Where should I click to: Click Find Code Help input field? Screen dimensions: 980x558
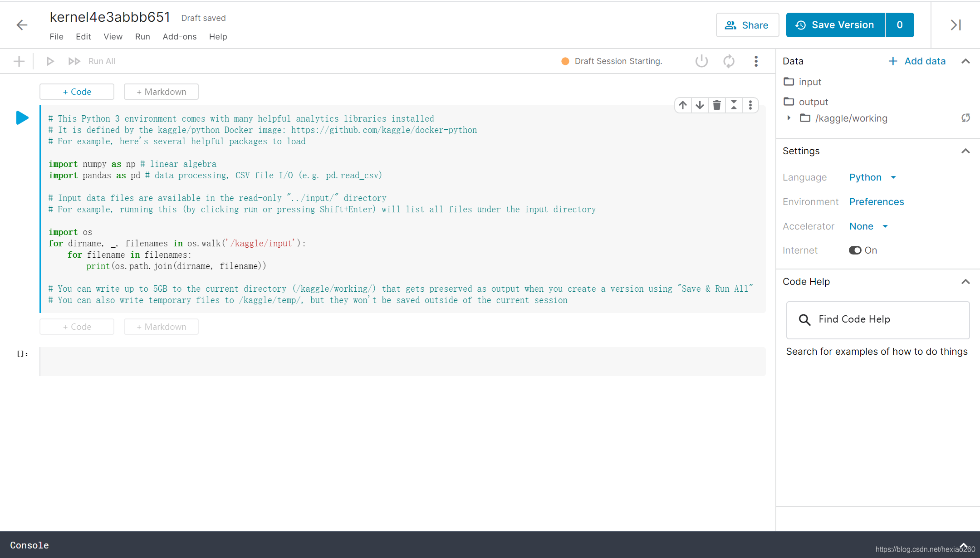pos(877,319)
